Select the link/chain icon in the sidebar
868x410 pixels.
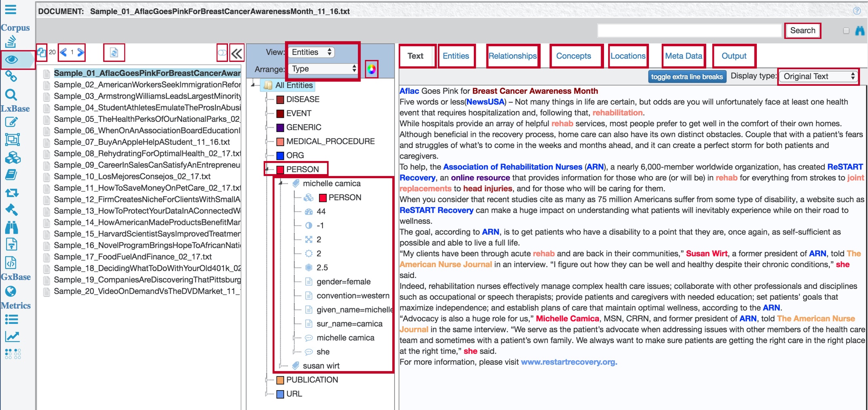click(12, 75)
